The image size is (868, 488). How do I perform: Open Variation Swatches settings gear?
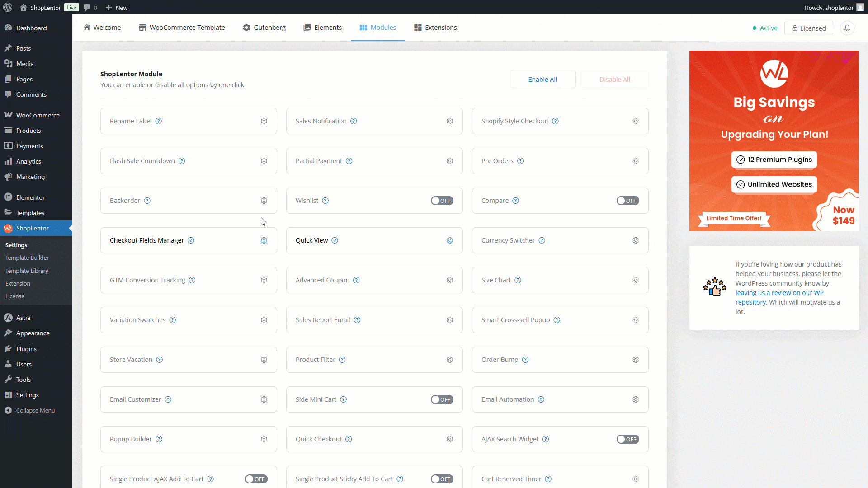tap(264, 320)
